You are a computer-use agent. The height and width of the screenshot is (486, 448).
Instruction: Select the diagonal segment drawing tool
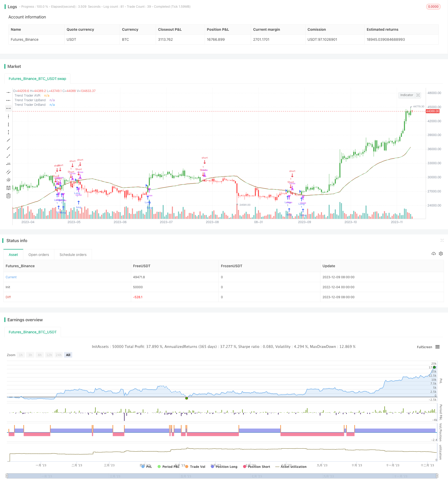[8, 156]
